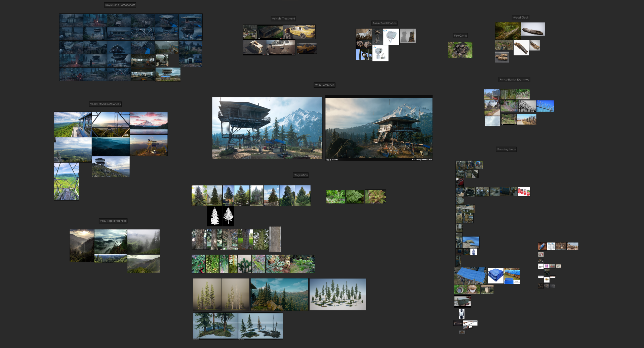The width and height of the screenshot is (644, 348).
Task: Click the dead pine trunks render
Action: point(260,326)
